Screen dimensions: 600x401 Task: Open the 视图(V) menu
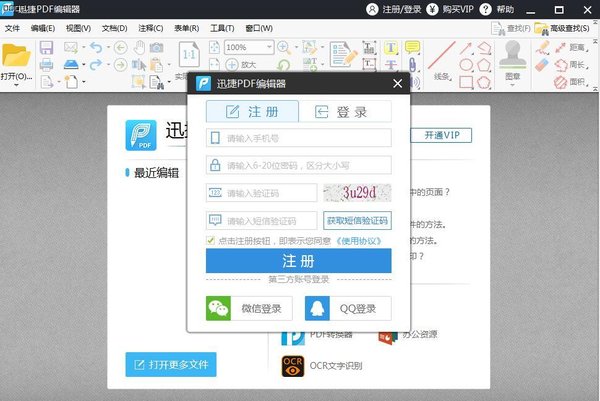[78, 28]
